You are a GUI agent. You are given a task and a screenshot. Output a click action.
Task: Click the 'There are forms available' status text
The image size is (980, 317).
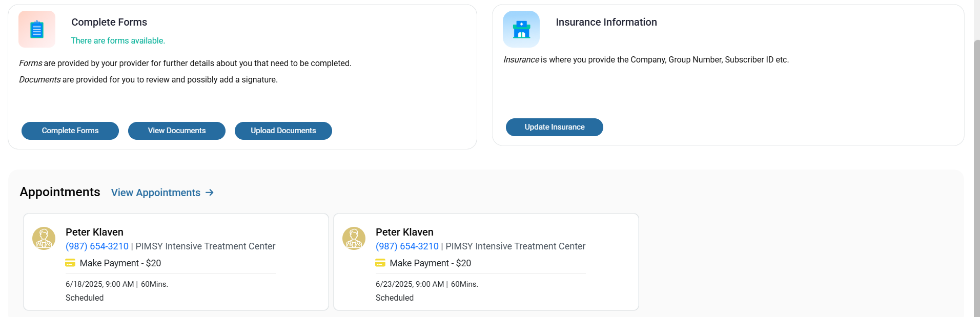tap(118, 40)
